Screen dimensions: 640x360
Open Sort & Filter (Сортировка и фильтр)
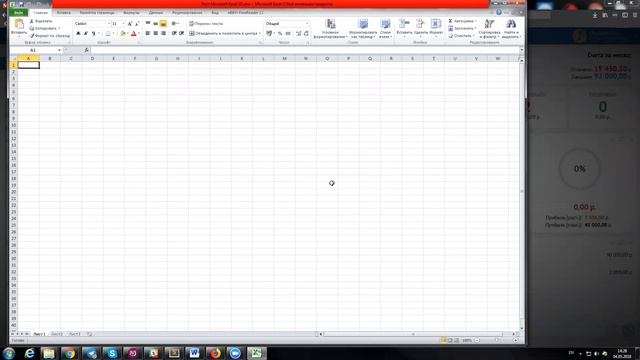[489, 29]
